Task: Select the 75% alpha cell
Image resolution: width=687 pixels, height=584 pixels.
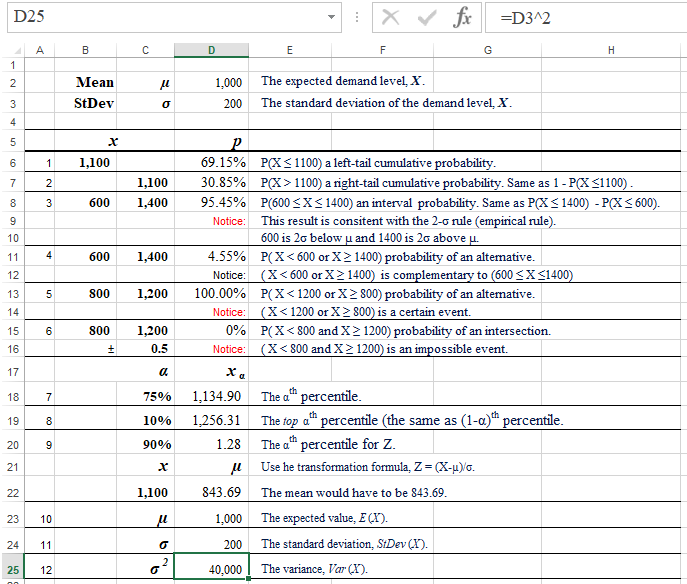Action: [146, 396]
